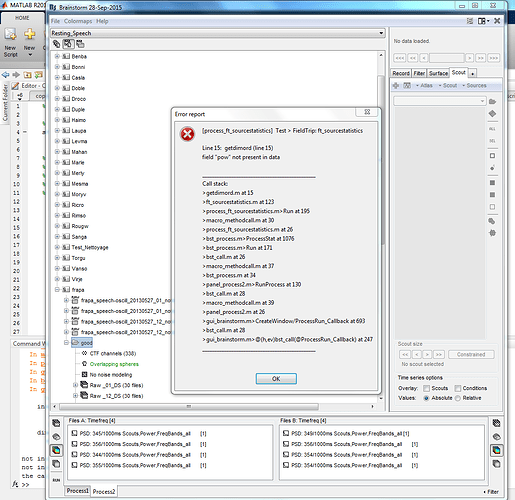Select the Absolute values radio button
Viewport: 515px width, 500px height.
click(426, 398)
